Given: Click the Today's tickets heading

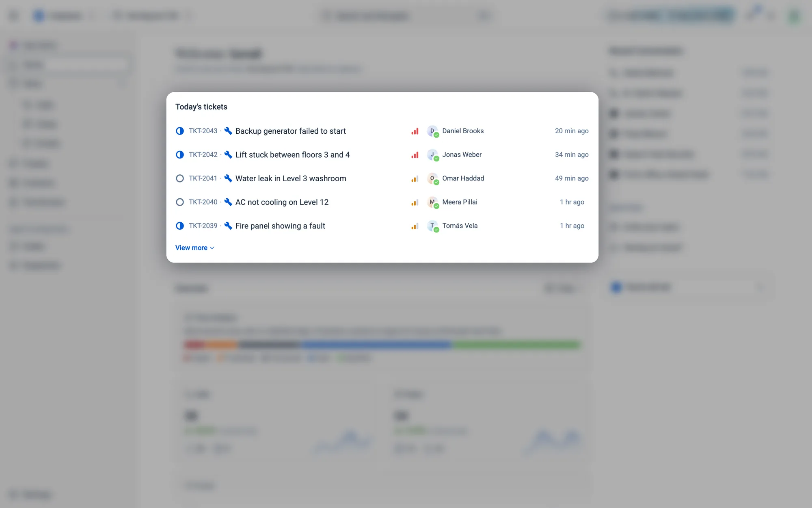Looking at the screenshot, I should click(x=201, y=107).
